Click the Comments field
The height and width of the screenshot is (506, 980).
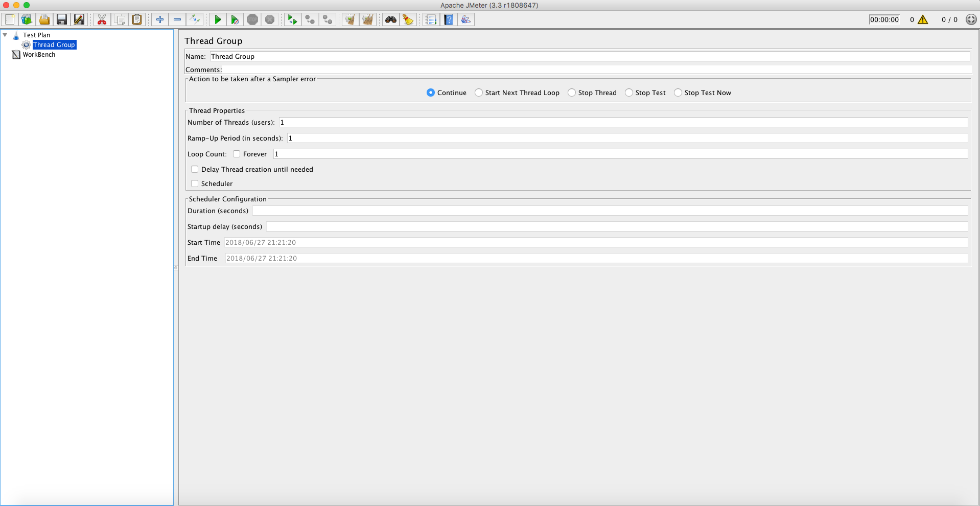pyautogui.click(x=596, y=70)
